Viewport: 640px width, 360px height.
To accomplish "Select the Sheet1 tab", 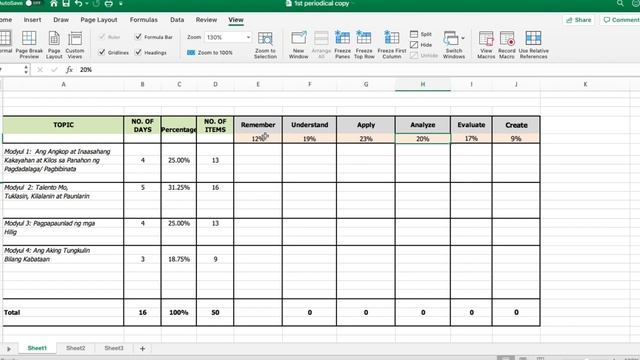I will point(37,348).
